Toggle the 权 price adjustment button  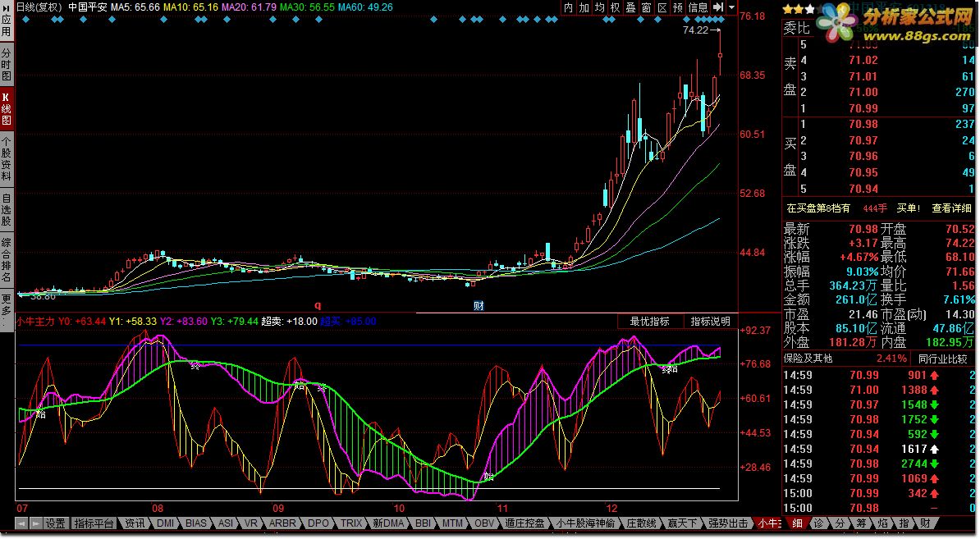coord(615,7)
